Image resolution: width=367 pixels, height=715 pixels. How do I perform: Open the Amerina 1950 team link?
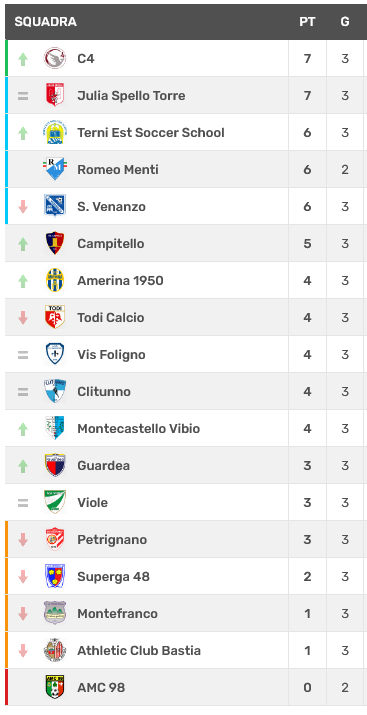point(120,280)
